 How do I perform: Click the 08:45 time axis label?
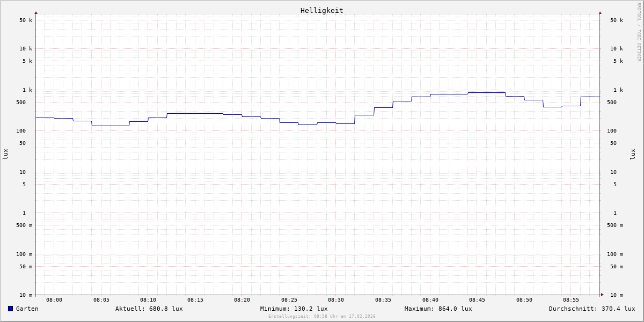pos(477,300)
